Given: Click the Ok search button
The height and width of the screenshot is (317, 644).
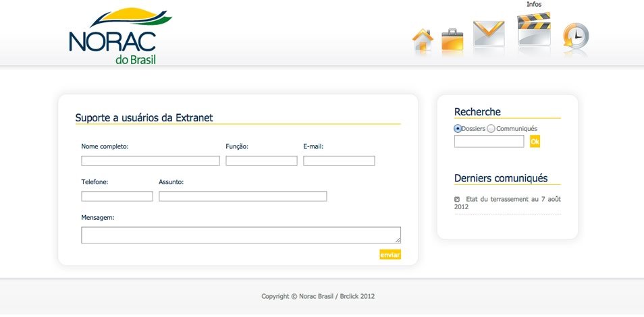Looking at the screenshot, I should tap(535, 141).
